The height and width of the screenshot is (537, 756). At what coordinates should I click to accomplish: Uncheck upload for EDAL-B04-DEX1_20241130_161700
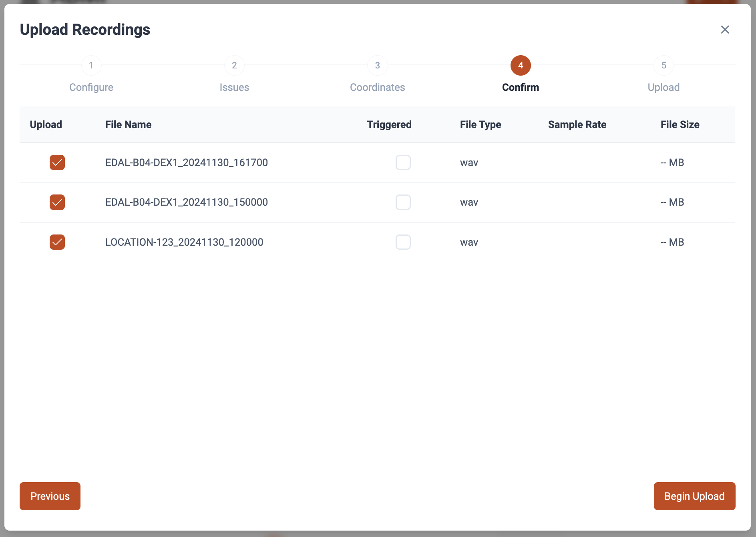pos(57,162)
